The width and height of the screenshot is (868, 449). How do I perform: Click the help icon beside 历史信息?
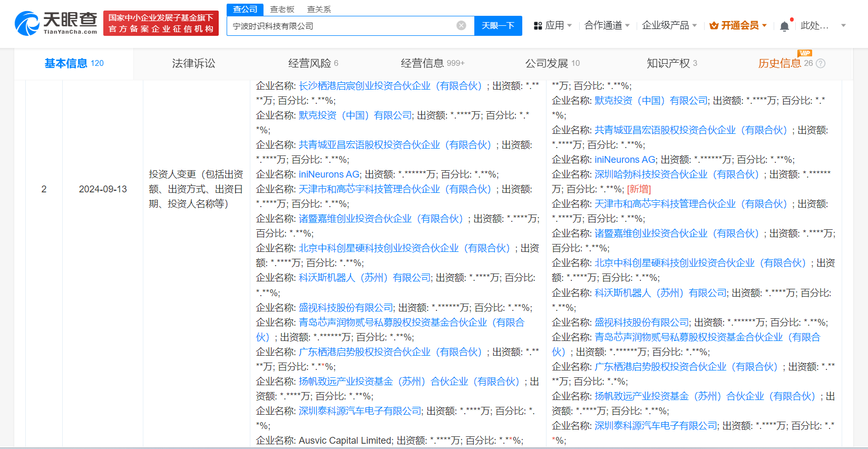pos(821,64)
